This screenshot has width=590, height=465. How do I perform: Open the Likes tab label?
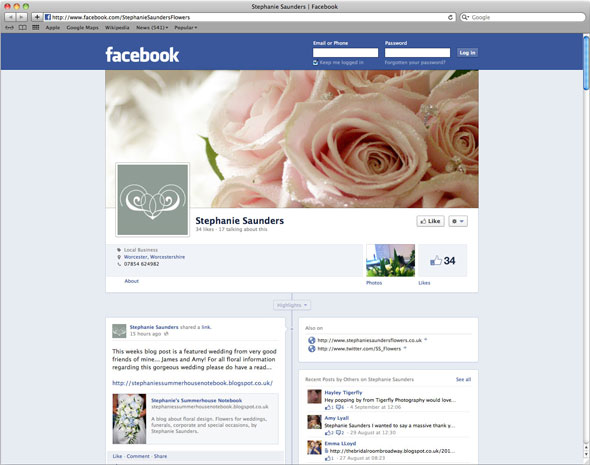(x=424, y=283)
